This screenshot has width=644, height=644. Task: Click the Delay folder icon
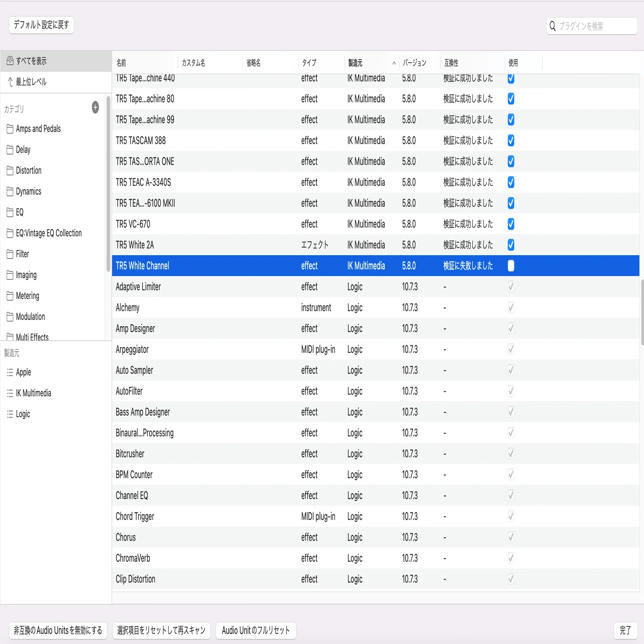(10, 150)
